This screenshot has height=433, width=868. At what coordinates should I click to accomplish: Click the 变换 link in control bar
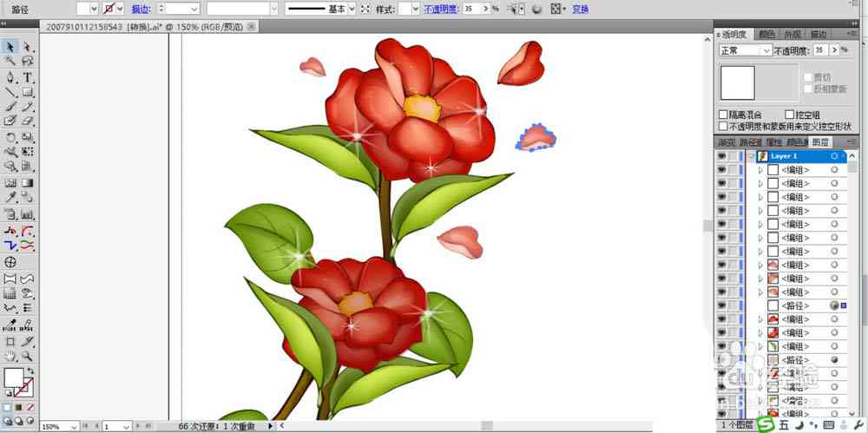[x=580, y=10]
